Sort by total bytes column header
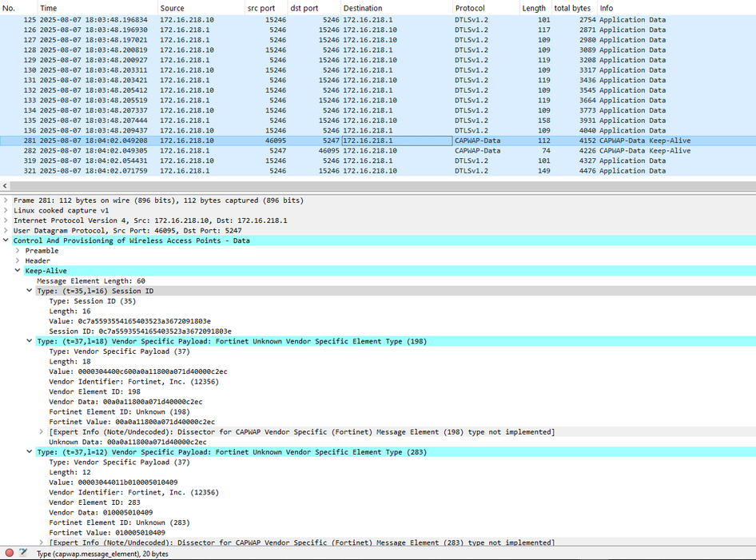The height and width of the screenshot is (560, 756). (x=575, y=8)
